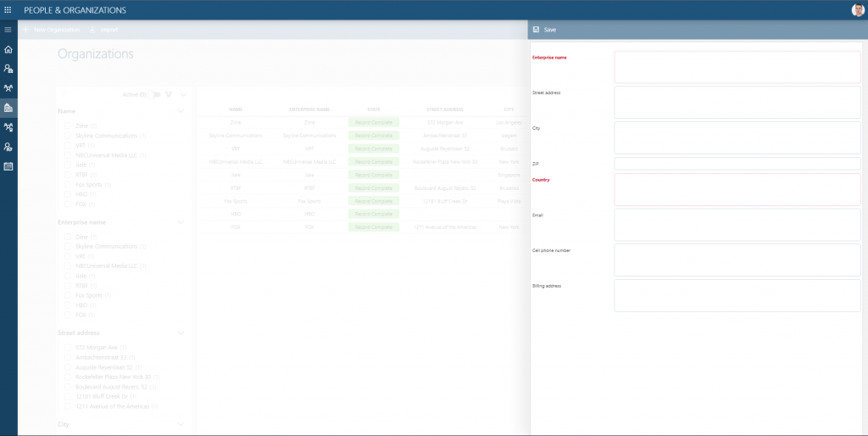Collapse the City filter section
The image size is (868, 436).
[181, 424]
